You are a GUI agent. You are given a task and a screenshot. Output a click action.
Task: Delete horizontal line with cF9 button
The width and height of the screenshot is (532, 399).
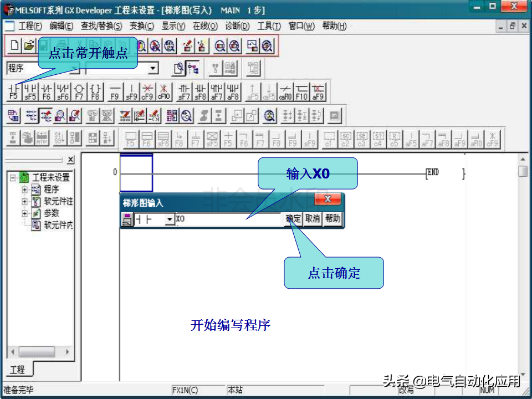[147, 92]
